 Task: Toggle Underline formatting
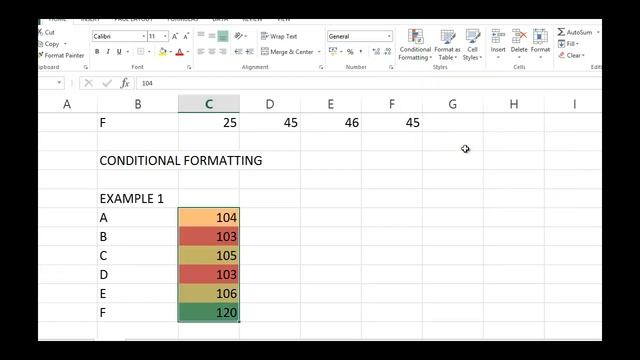(119, 52)
